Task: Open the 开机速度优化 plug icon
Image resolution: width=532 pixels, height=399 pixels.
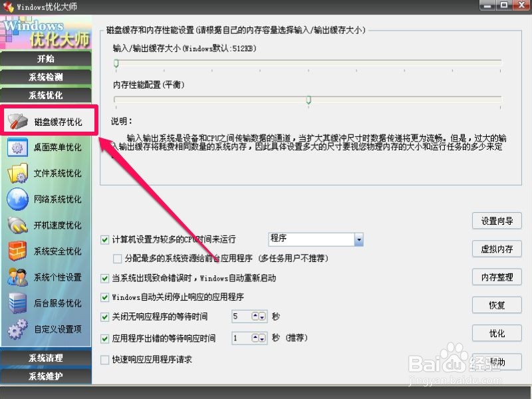Action: tap(17, 225)
